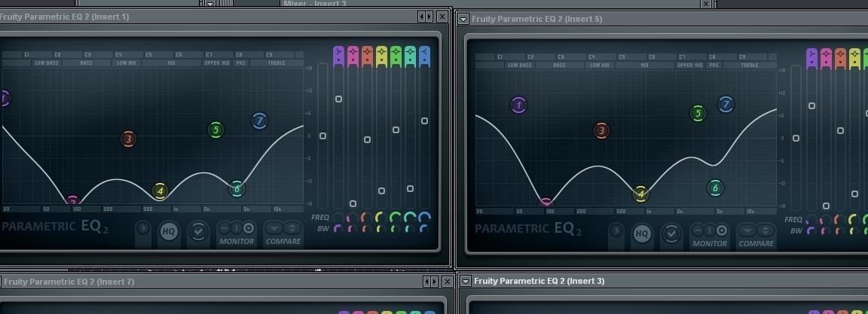Viewport: 868px width, 314px height.
Task: Adjust band 5 gain slider in Insert 1 EQ
Action: click(x=396, y=130)
